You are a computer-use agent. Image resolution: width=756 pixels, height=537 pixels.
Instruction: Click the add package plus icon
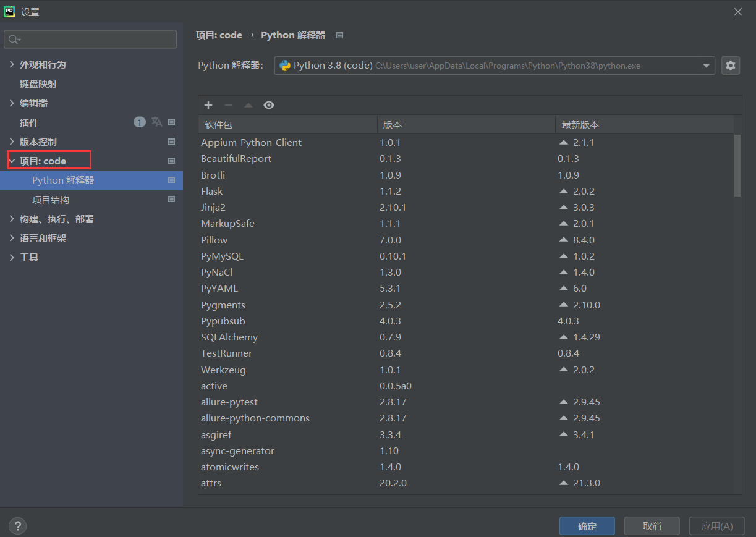208,105
